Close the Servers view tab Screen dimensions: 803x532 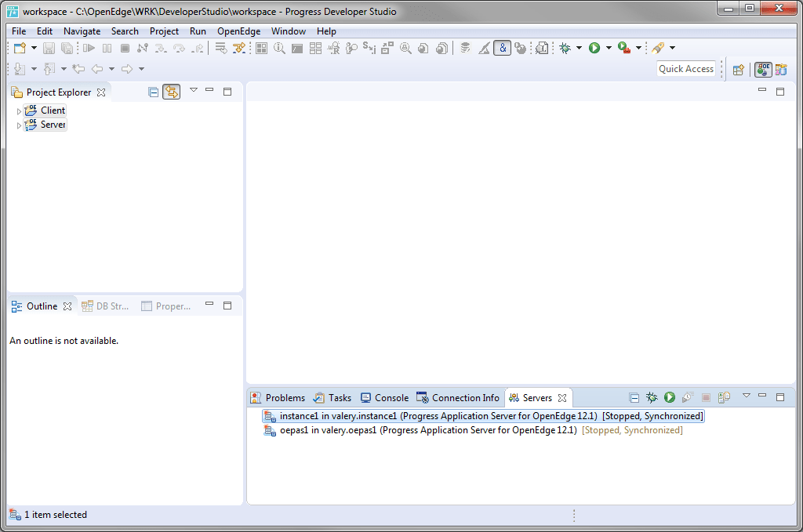[562, 398]
